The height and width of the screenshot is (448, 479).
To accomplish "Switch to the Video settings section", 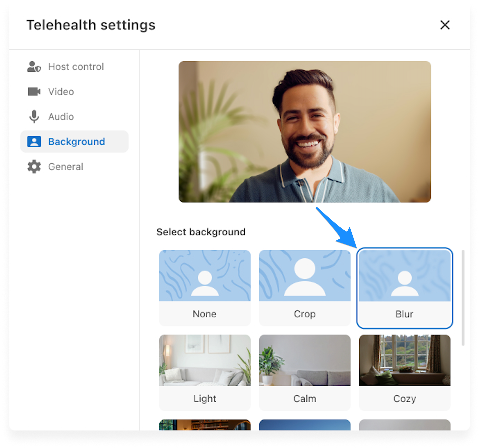I will (x=61, y=91).
